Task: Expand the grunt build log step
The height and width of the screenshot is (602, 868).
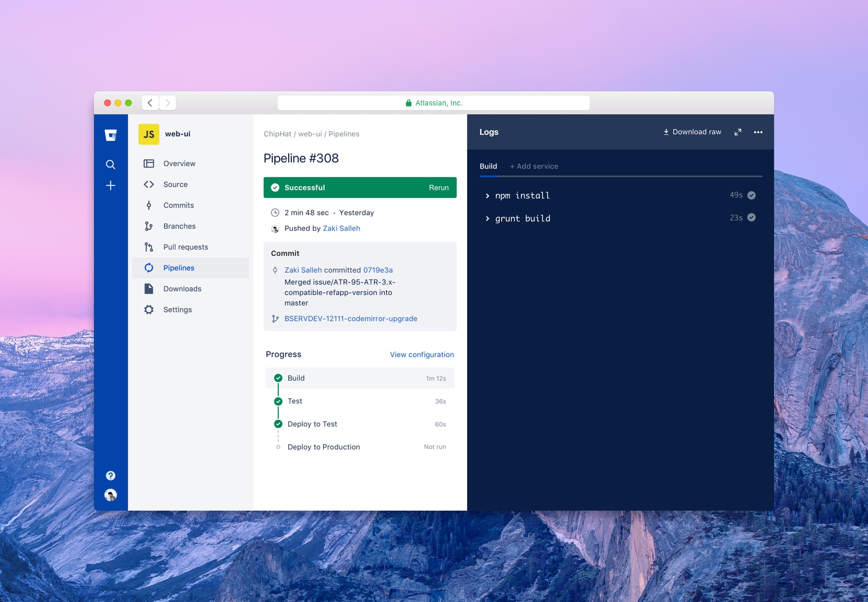Action: click(x=487, y=219)
